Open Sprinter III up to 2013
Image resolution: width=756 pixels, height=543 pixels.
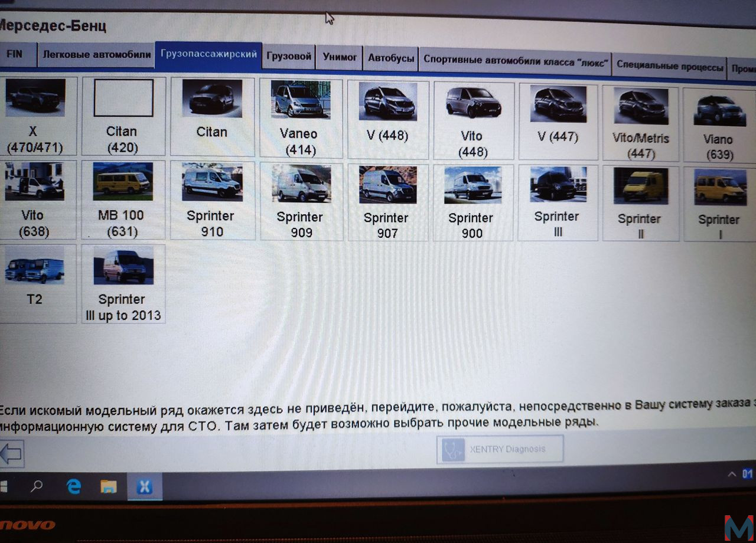[123, 283]
